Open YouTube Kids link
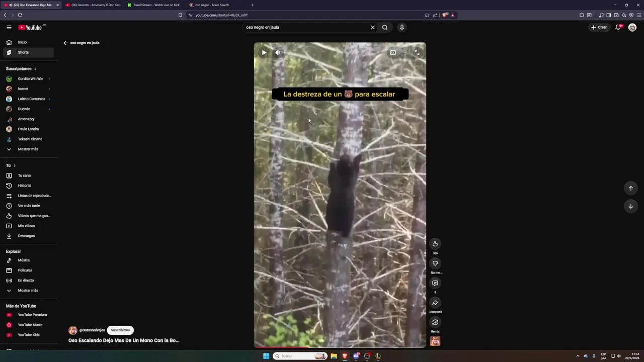644x362 pixels. point(28,335)
